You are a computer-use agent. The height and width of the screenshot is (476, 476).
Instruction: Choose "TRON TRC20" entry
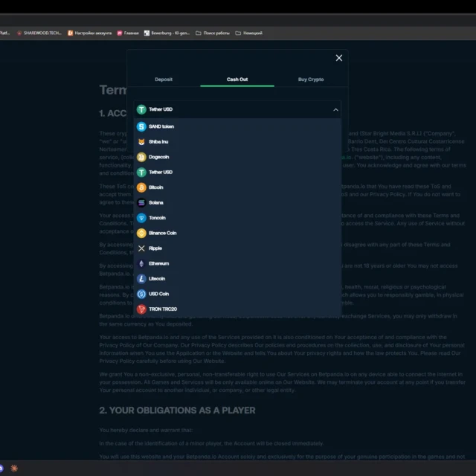[237, 309]
